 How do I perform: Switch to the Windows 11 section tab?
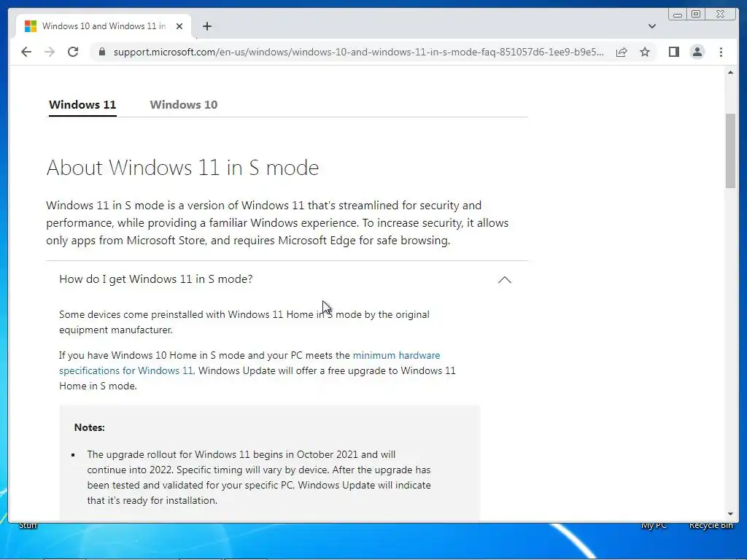pyautogui.click(x=82, y=105)
